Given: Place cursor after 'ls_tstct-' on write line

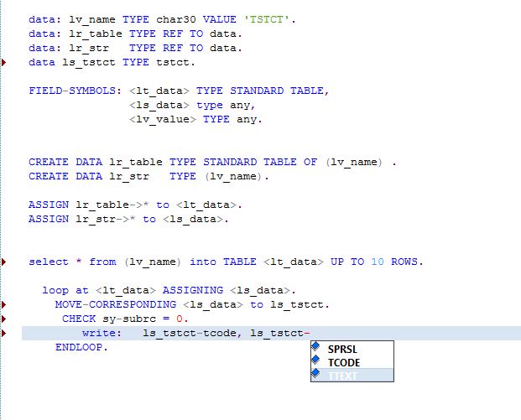Looking at the screenshot, I should (x=310, y=333).
